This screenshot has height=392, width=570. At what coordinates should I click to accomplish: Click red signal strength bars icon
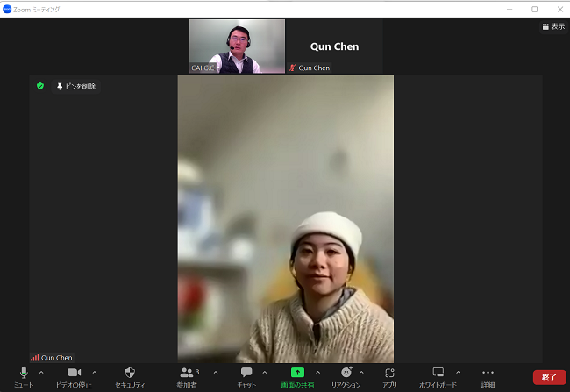(x=35, y=358)
